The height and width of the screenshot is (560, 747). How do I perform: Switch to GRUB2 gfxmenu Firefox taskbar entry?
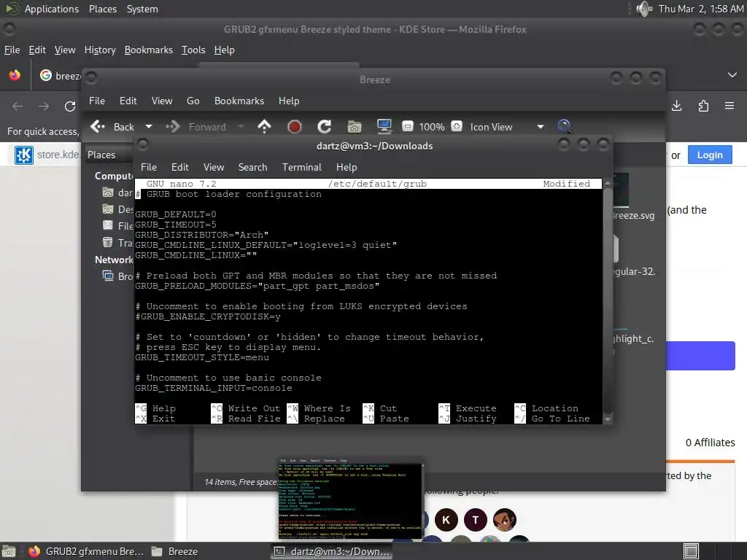click(86, 551)
